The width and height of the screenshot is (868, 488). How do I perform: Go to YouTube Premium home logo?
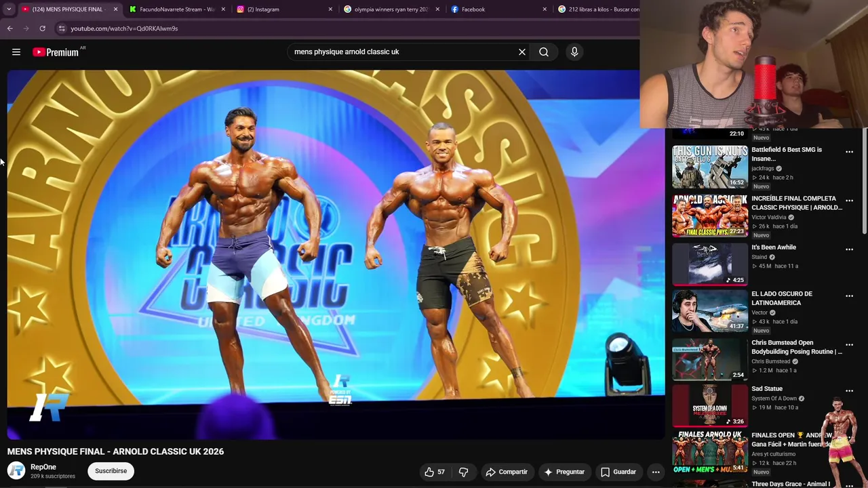(x=56, y=52)
